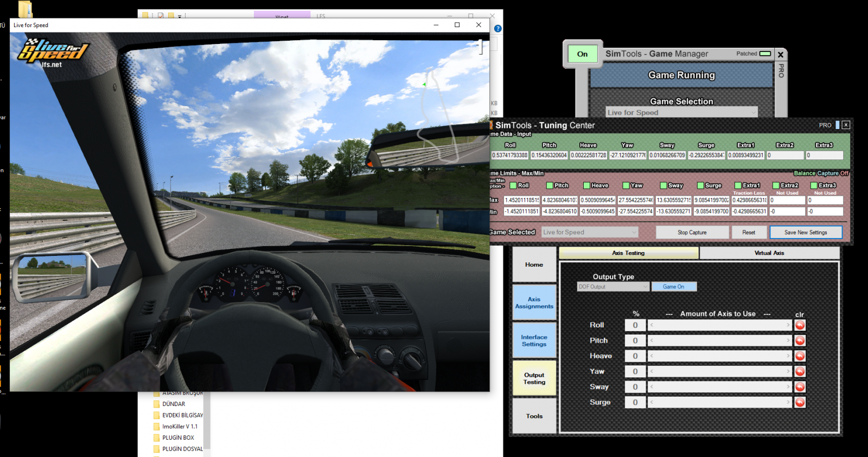The height and width of the screenshot is (457, 868).
Task: Clear the Heave axis value
Action: (800, 356)
